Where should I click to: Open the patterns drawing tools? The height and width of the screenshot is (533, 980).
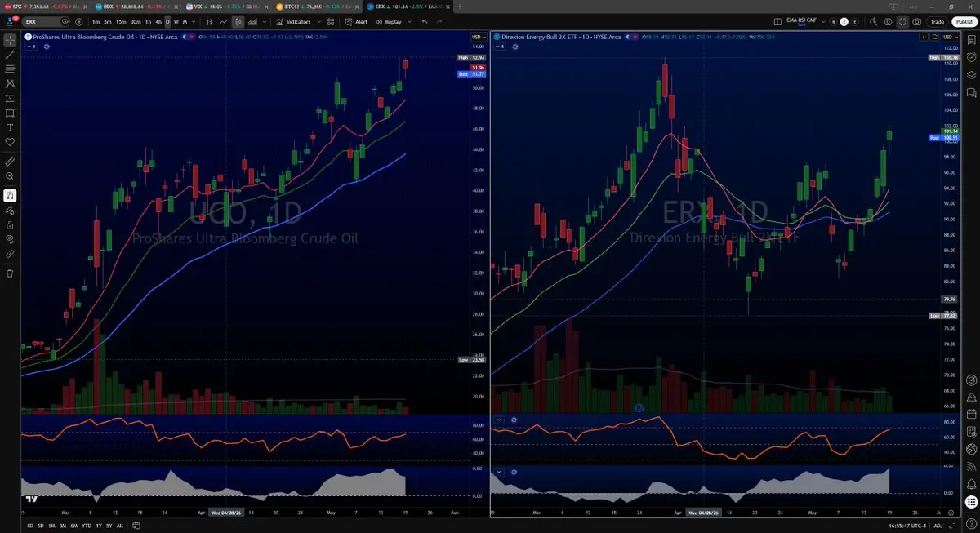[10, 83]
